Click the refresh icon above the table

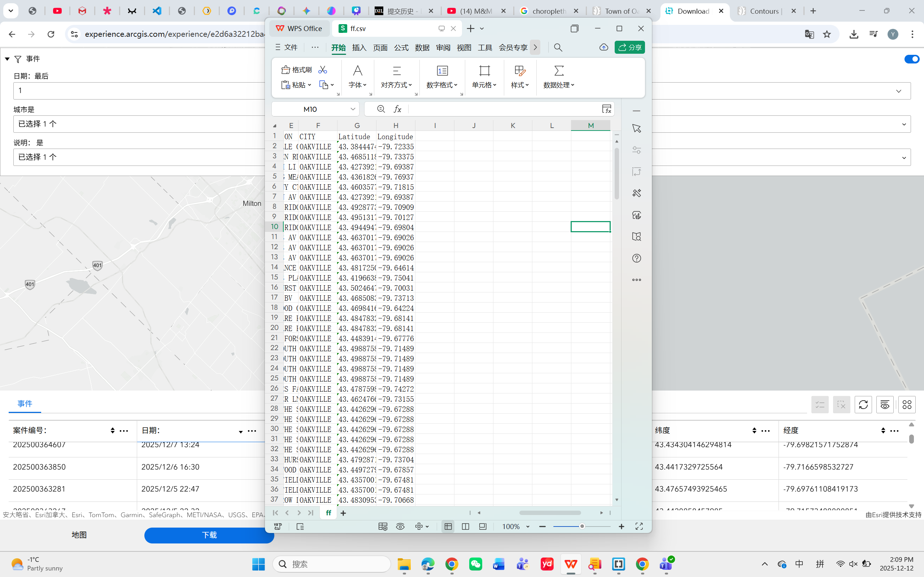tap(863, 405)
